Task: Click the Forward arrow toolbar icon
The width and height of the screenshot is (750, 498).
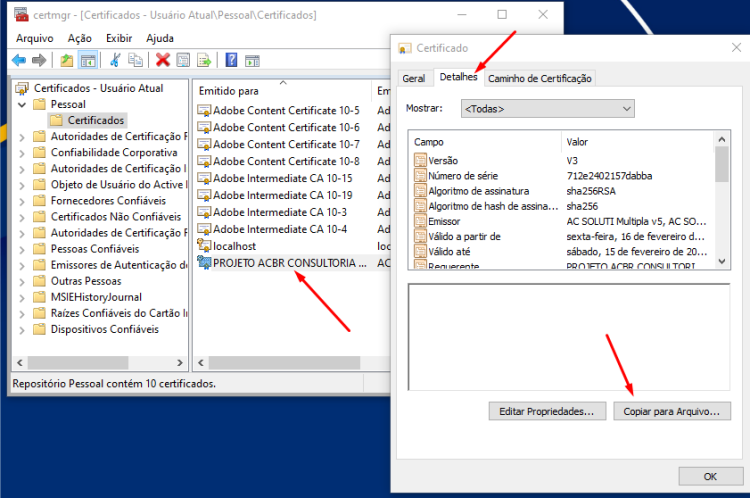Action: [x=39, y=60]
